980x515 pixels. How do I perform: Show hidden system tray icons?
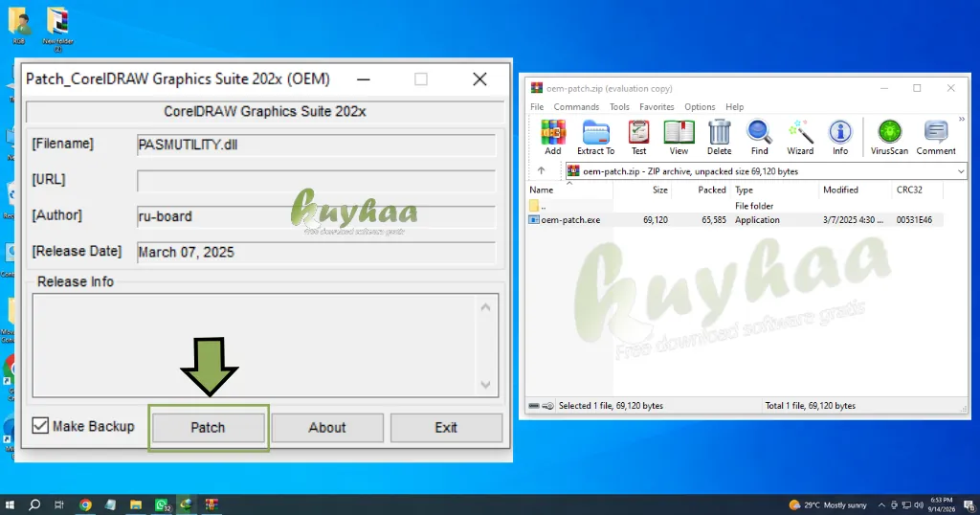click(881, 505)
